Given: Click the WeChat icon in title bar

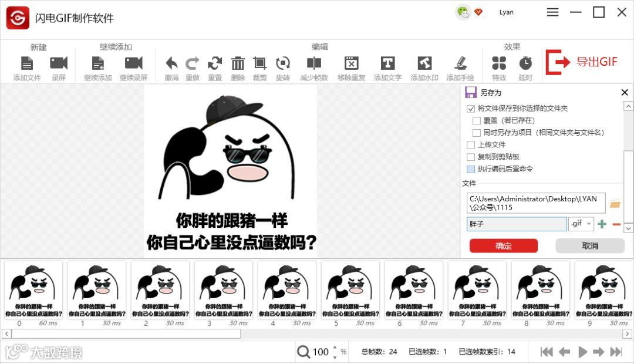Looking at the screenshot, I should pos(463,12).
